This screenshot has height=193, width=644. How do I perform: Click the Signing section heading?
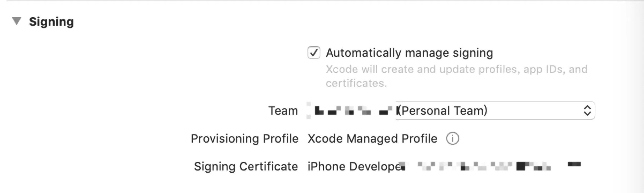pos(51,22)
